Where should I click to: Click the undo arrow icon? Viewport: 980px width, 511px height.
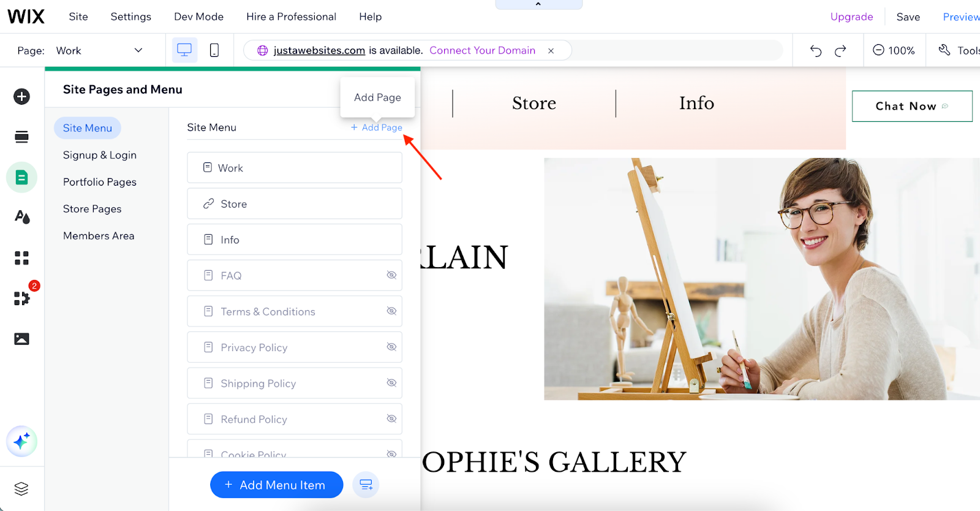pos(816,50)
